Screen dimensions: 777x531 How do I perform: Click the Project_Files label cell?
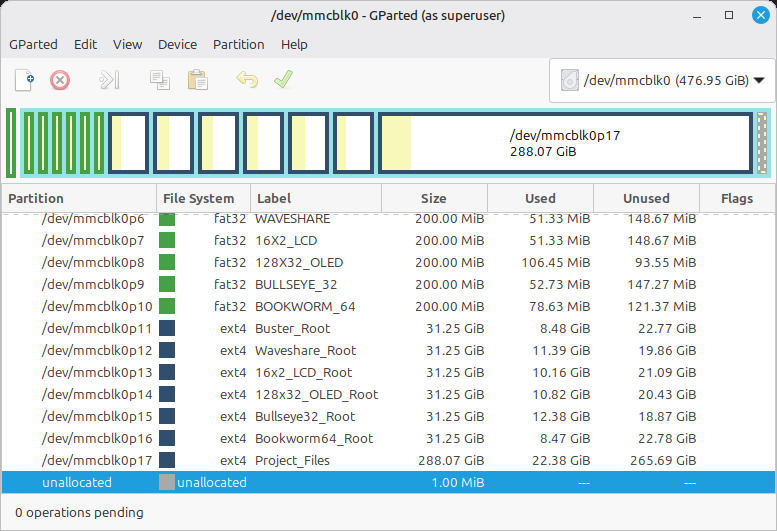tap(292, 461)
